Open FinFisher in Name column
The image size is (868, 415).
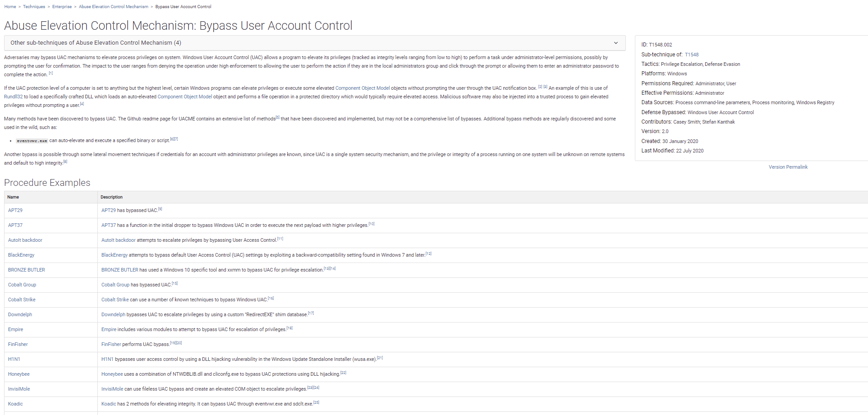tap(18, 344)
